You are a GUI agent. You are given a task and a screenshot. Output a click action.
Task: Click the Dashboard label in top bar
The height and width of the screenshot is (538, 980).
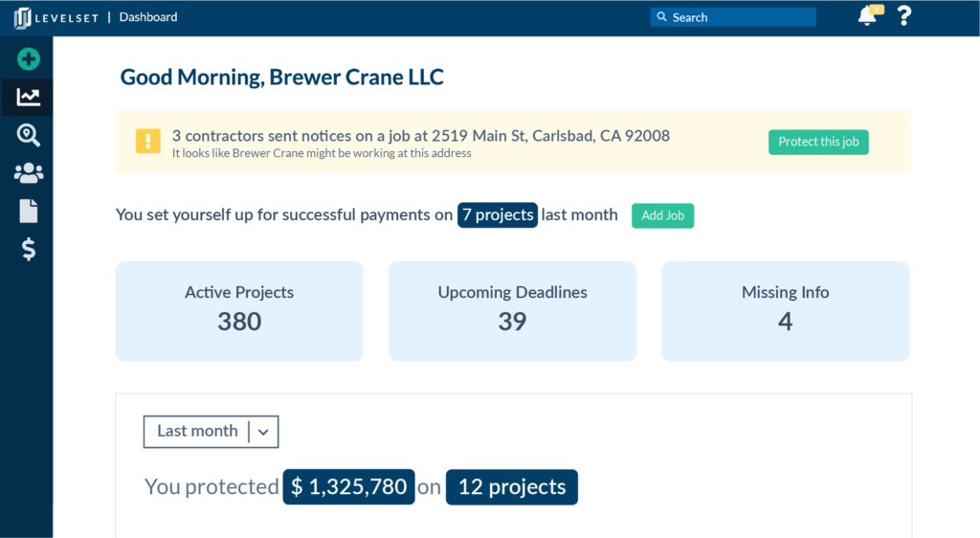(x=148, y=17)
